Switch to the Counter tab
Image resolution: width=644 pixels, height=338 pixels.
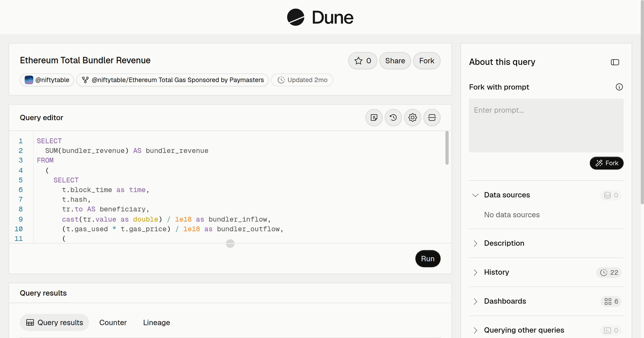point(113,322)
